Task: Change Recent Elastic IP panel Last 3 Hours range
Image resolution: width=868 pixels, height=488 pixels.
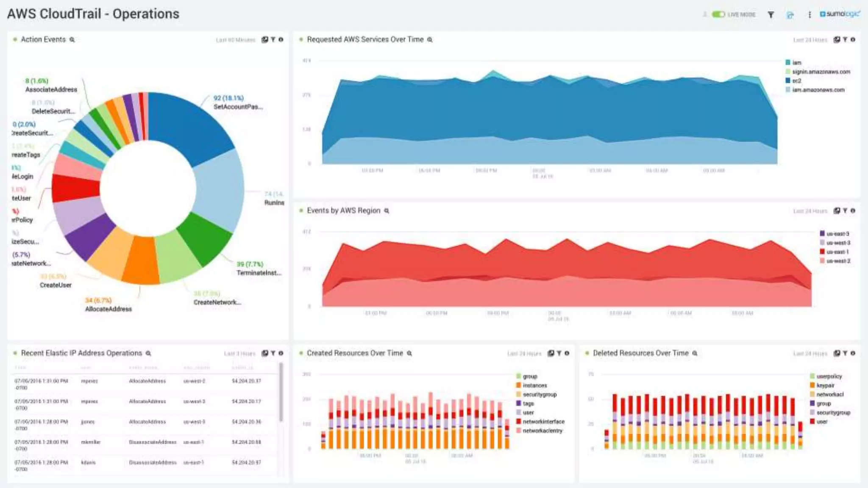Action: [x=239, y=354]
